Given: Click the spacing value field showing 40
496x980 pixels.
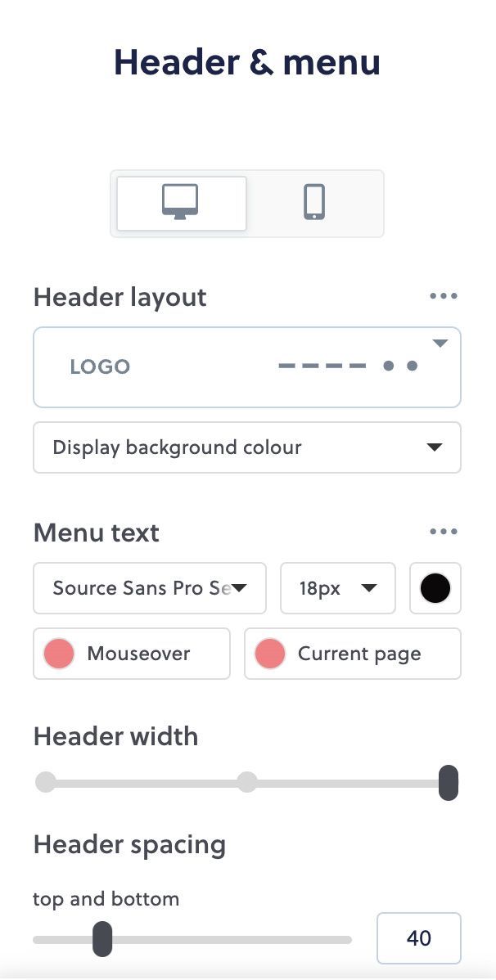Looking at the screenshot, I should 419,938.
